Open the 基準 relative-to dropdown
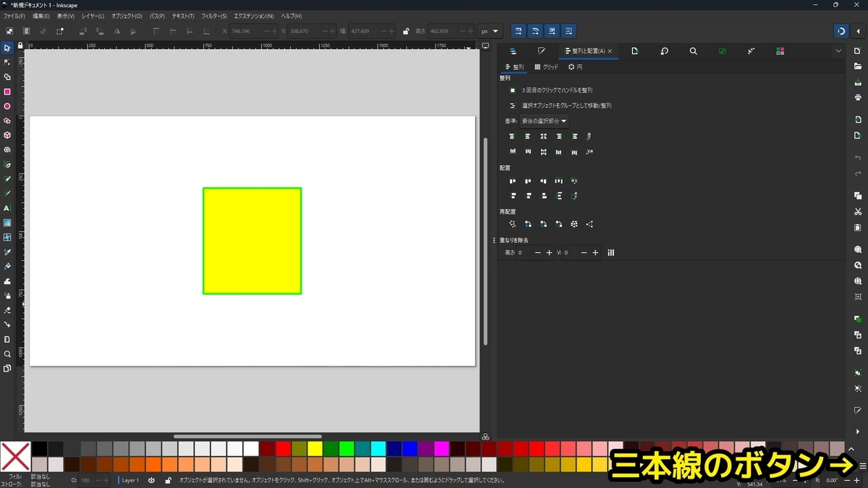 tap(545, 121)
